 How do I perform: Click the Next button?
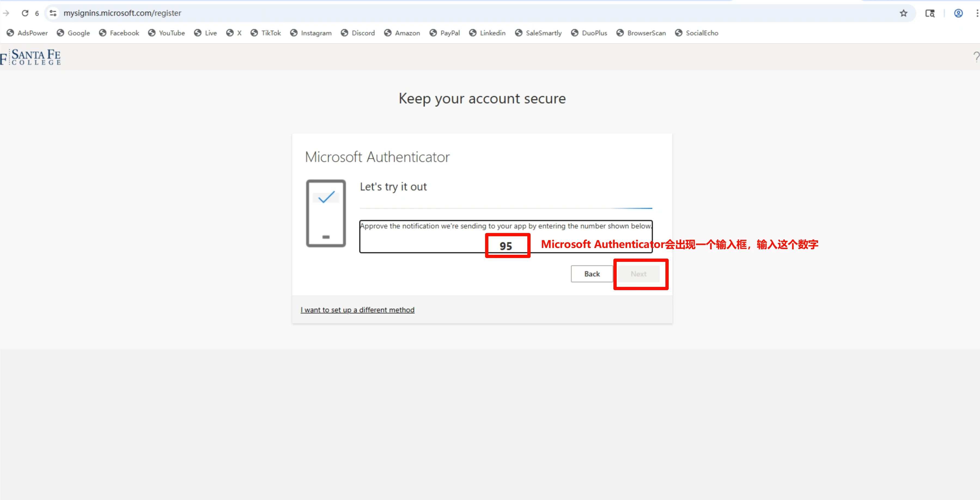(x=638, y=274)
